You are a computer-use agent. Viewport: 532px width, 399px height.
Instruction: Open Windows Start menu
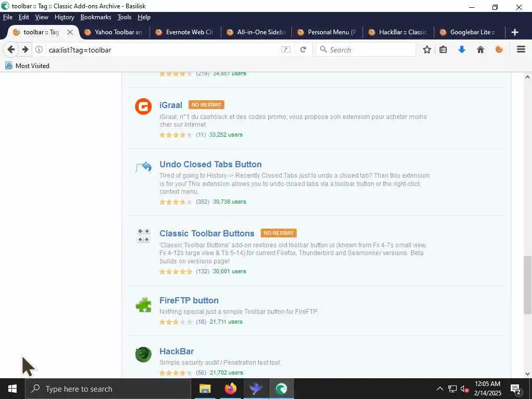tap(12, 389)
